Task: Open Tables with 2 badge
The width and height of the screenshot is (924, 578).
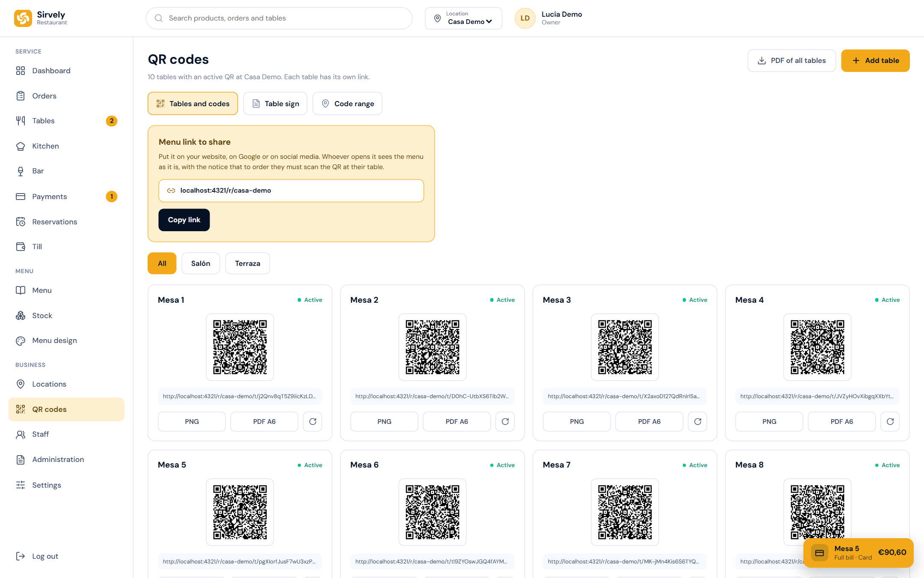Action: coord(66,121)
